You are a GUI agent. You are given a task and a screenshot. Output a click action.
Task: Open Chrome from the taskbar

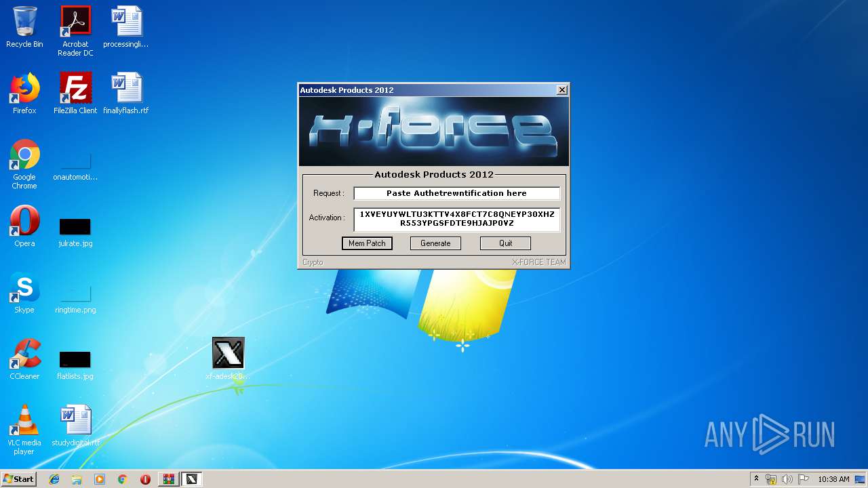(122, 479)
